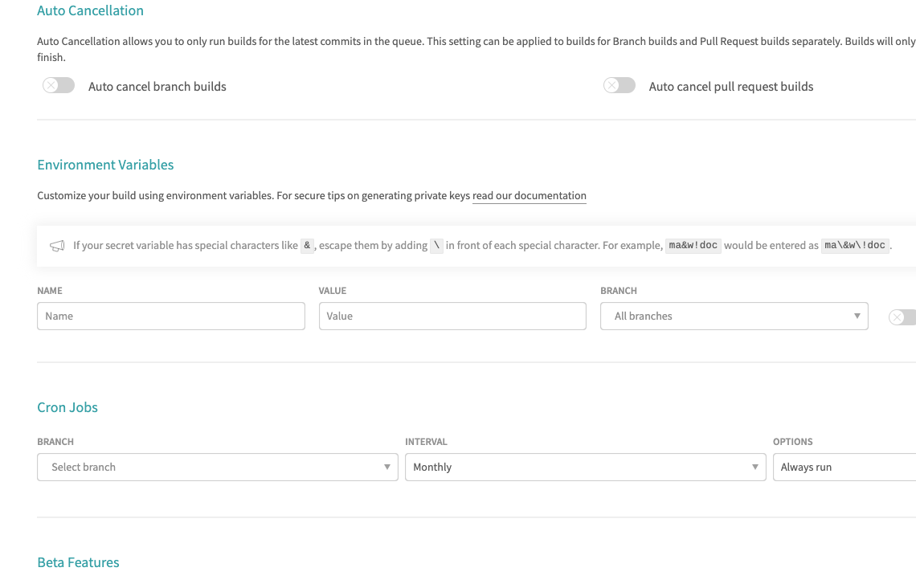Focus the environment variable Value field
The image size is (916, 588).
click(452, 316)
